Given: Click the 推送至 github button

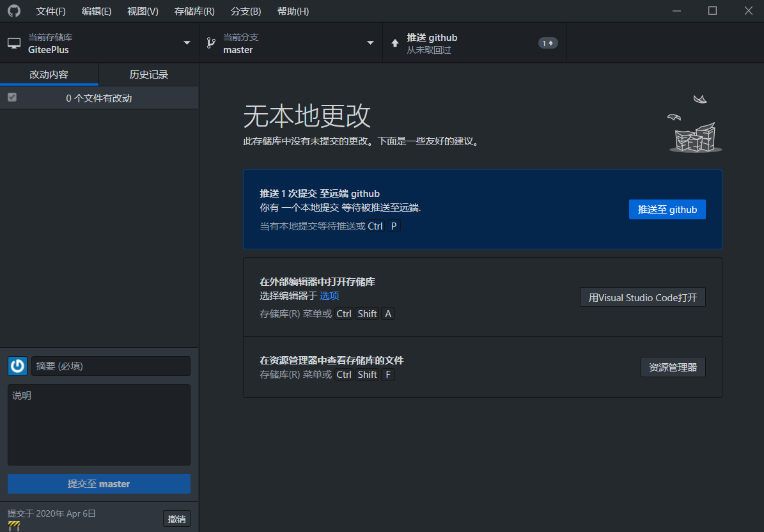Looking at the screenshot, I should tap(667, 210).
